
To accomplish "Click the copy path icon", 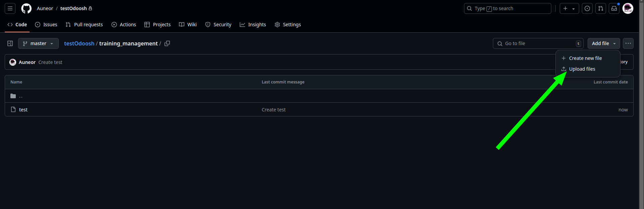I will point(167,43).
